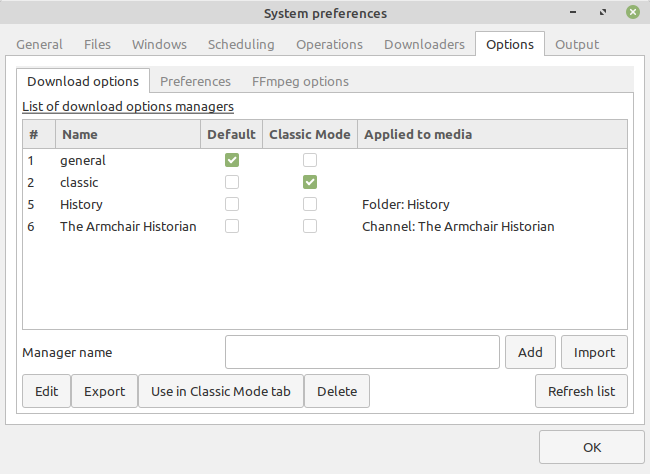Viewport: 650px width, 474px height.
Task: Open the Output tab
Action: coord(577,44)
